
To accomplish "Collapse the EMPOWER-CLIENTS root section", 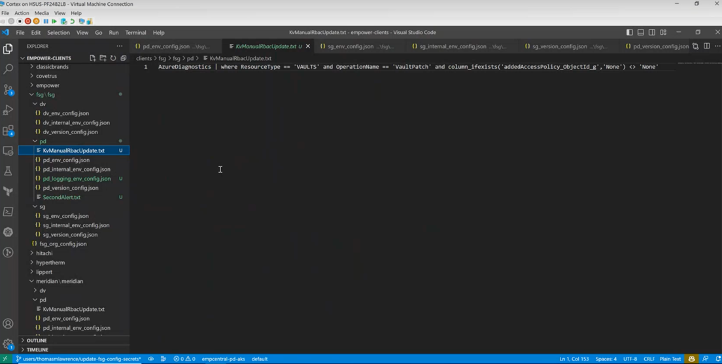I will point(48,58).
